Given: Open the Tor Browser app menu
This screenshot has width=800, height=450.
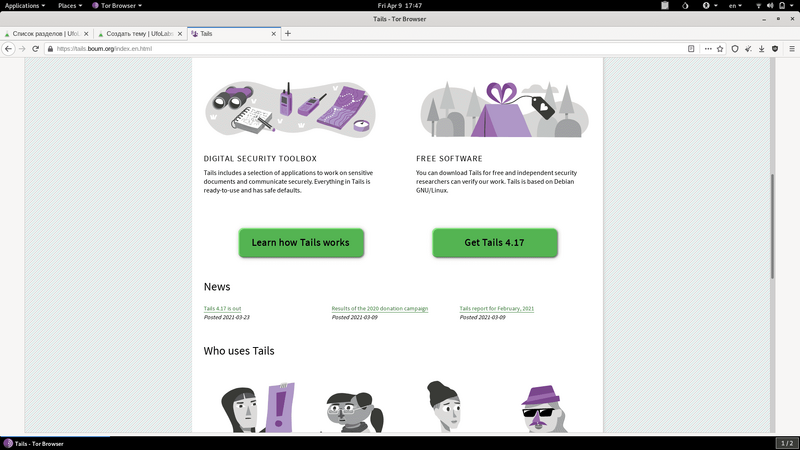Looking at the screenshot, I should (x=117, y=5).
